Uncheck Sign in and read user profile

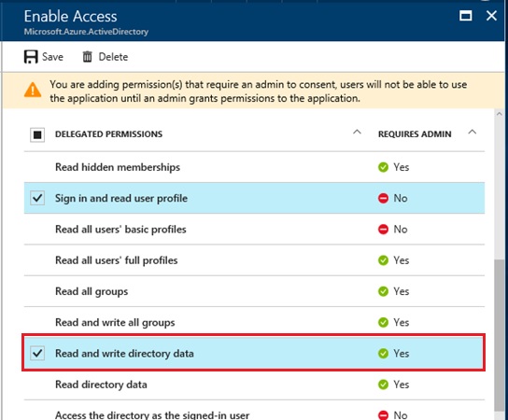pos(37,198)
